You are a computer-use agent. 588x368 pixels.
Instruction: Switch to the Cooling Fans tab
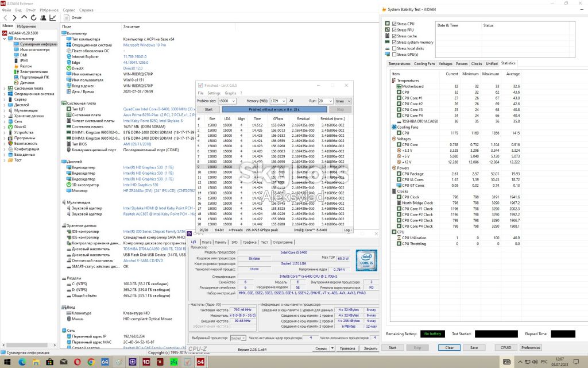click(x=424, y=64)
